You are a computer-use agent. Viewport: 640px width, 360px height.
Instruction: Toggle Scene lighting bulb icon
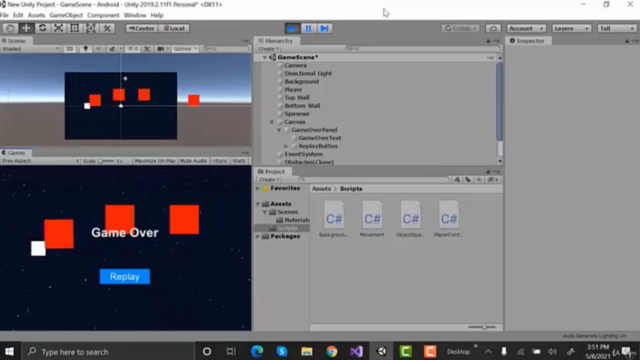click(x=85, y=49)
